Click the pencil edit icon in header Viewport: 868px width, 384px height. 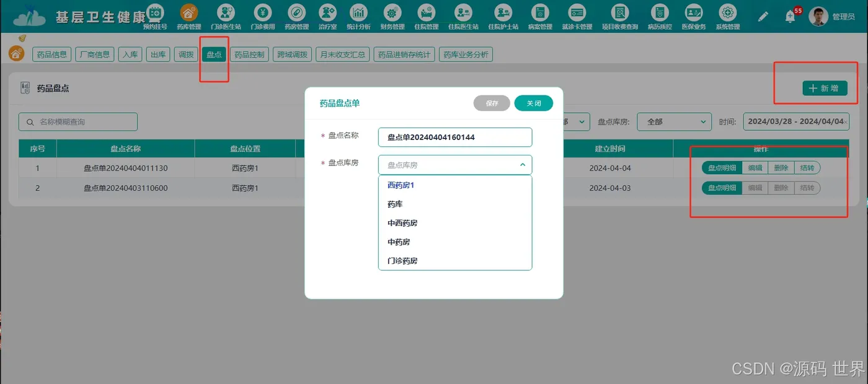(763, 16)
